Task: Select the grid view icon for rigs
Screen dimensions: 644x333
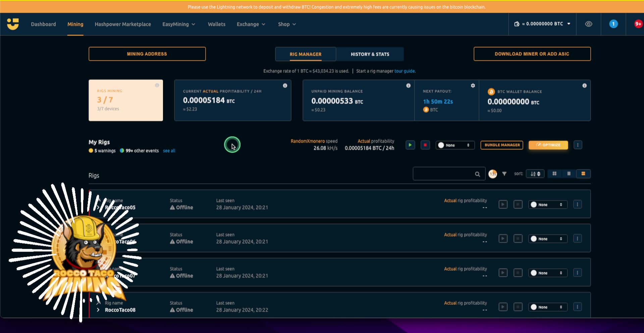Action: (x=554, y=174)
